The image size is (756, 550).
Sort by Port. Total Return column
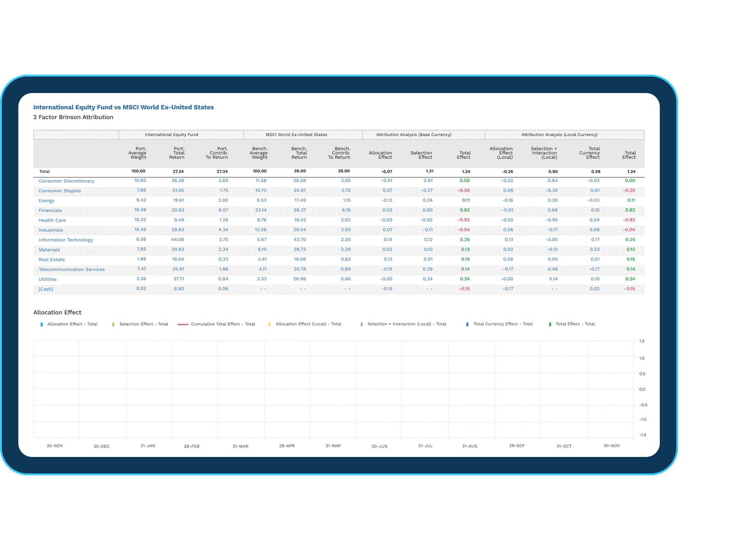[177, 153]
